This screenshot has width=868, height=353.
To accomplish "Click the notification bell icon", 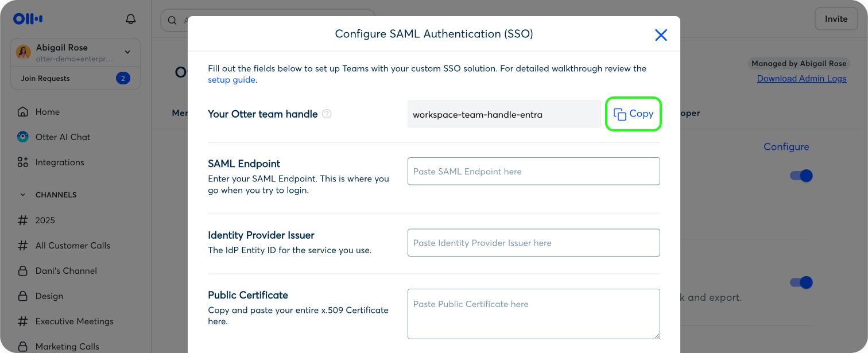I will (x=130, y=19).
